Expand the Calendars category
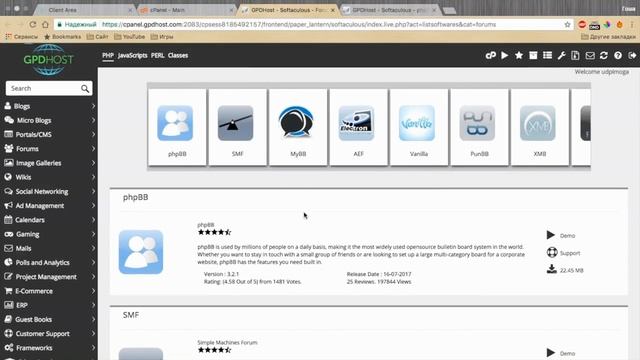 (49, 220)
